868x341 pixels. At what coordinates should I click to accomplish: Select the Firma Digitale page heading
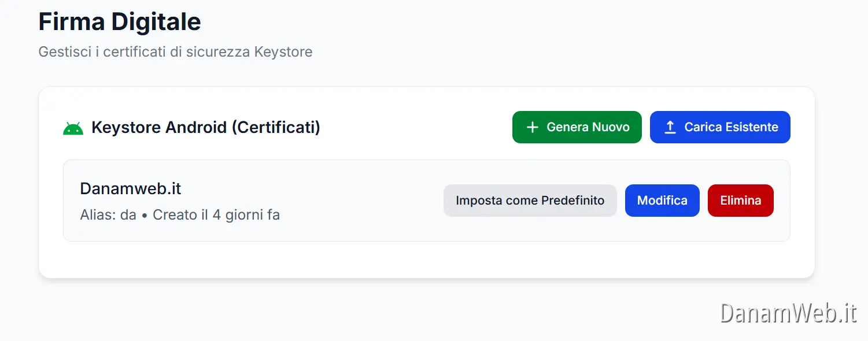[119, 21]
